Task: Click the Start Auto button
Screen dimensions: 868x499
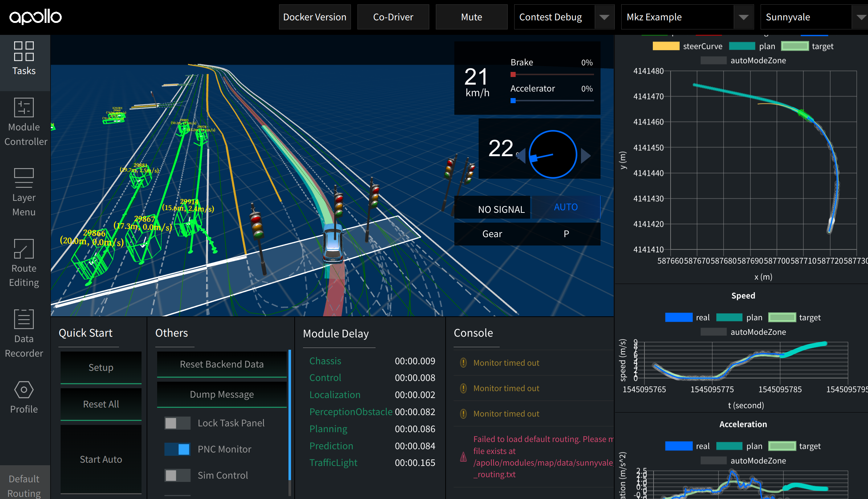Action: [x=101, y=459]
